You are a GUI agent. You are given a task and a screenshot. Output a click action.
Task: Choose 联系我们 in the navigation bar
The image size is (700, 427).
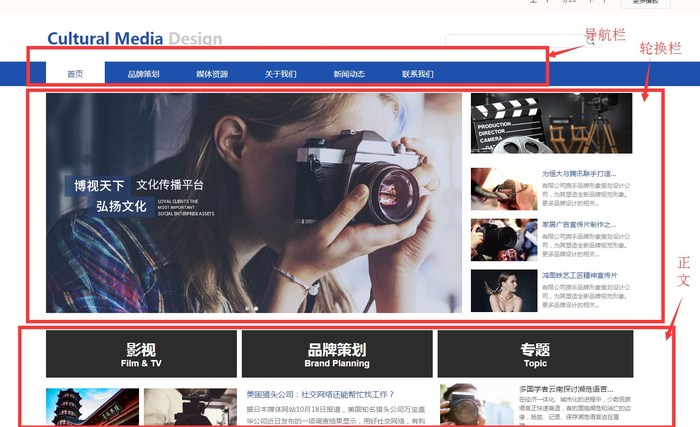(x=417, y=74)
